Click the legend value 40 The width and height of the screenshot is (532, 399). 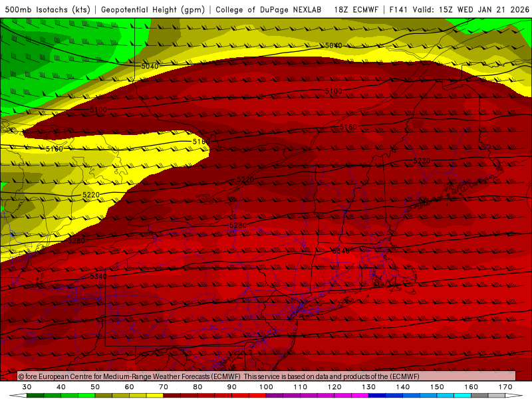tap(61, 387)
